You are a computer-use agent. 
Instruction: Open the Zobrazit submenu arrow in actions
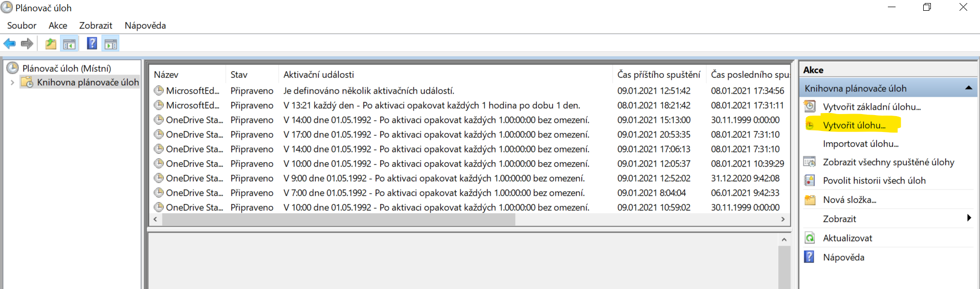pos(969,218)
